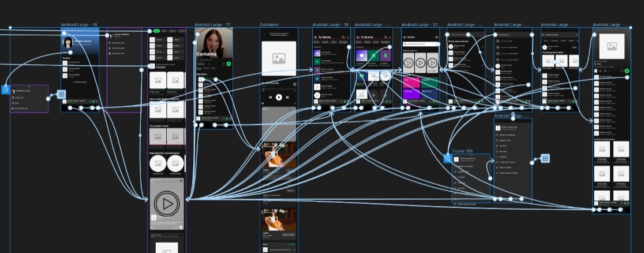
Task: Select the 'Container' frame label
Action: 269,25
